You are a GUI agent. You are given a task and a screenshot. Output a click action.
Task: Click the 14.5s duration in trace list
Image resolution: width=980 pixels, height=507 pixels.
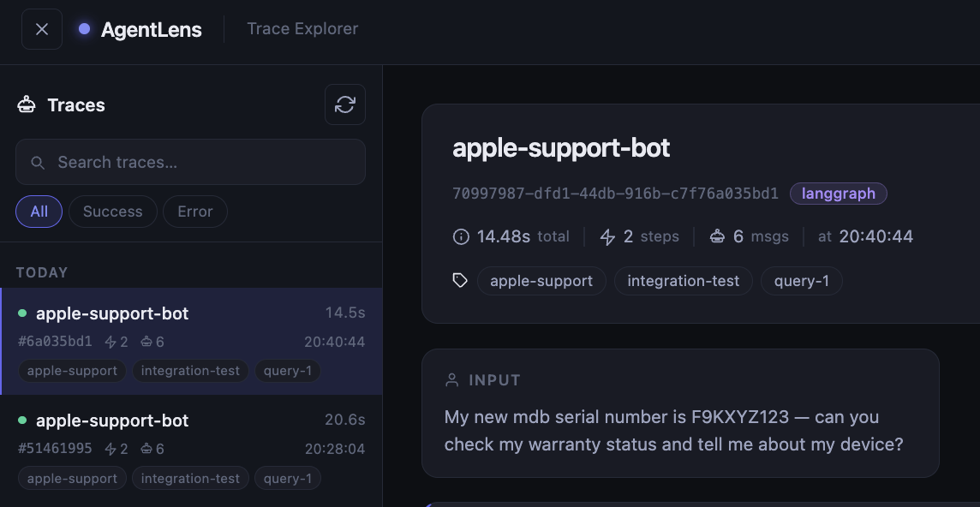tap(345, 313)
